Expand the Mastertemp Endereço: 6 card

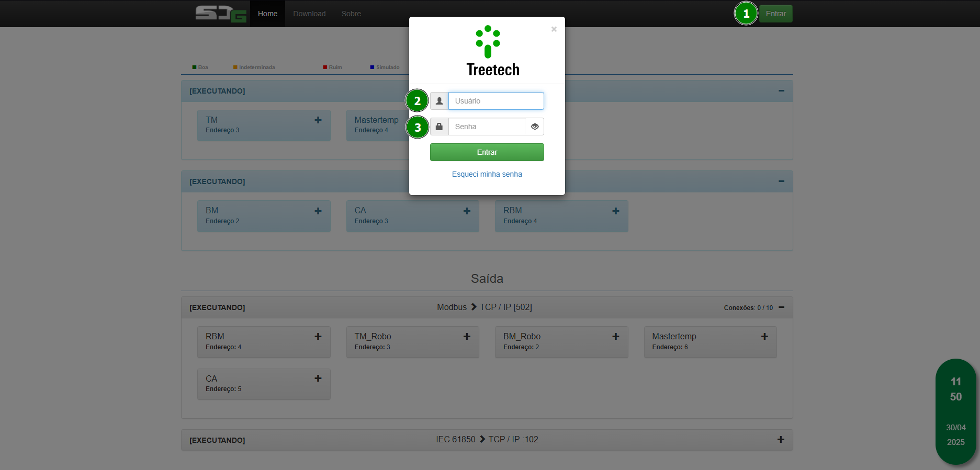click(764, 337)
